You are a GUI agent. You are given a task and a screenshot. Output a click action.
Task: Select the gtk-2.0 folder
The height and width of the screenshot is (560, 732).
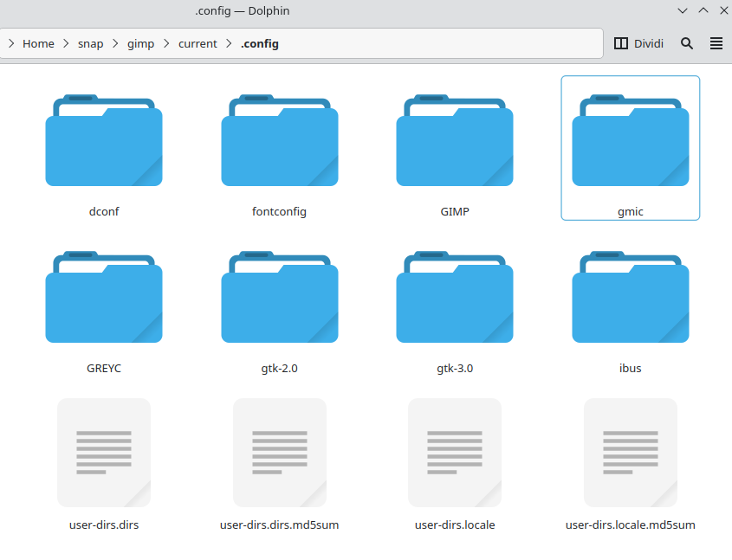(279, 298)
